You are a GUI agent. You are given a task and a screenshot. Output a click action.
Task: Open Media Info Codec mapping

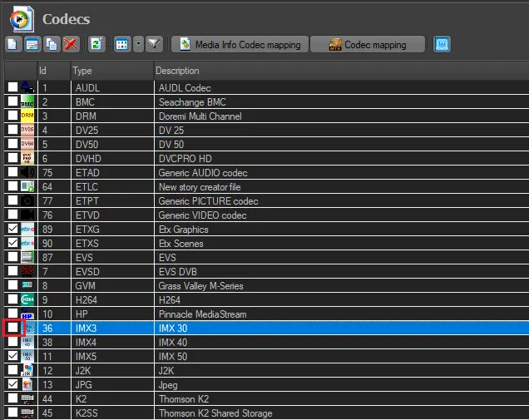click(x=240, y=44)
